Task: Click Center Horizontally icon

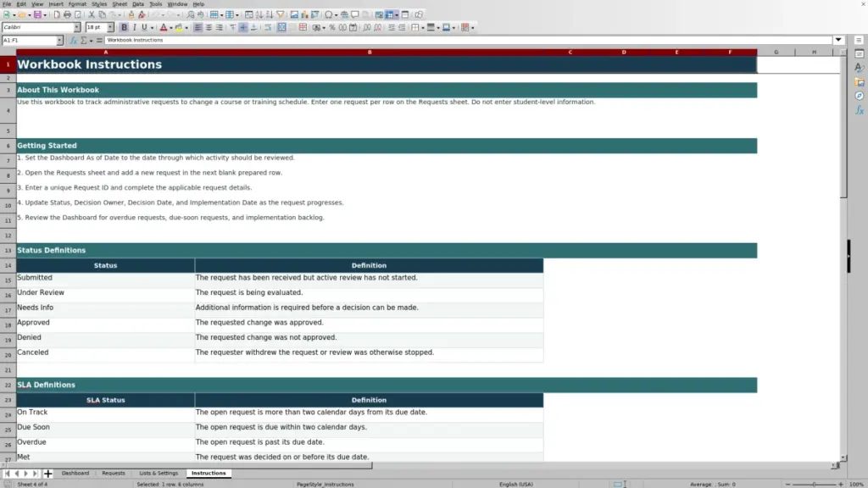Action: pyautogui.click(x=209, y=27)
